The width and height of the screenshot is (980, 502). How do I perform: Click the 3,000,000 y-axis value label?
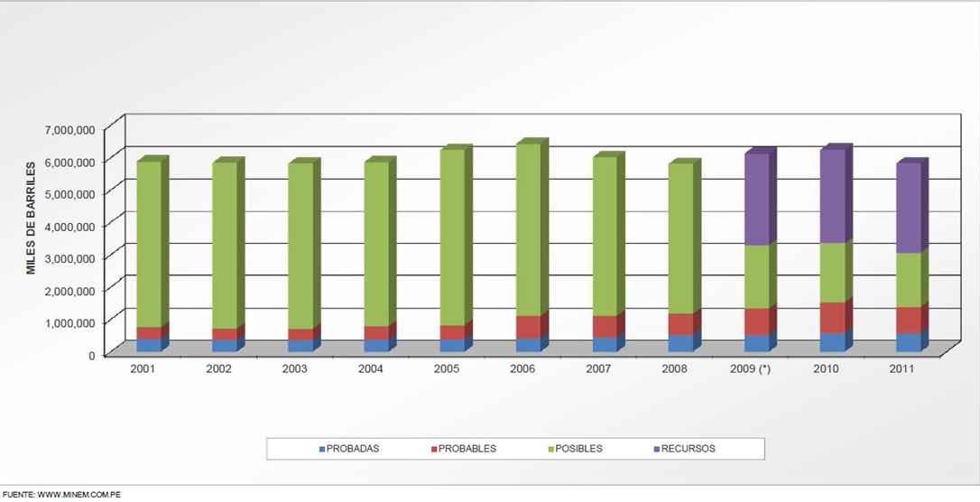click(69, 257)
